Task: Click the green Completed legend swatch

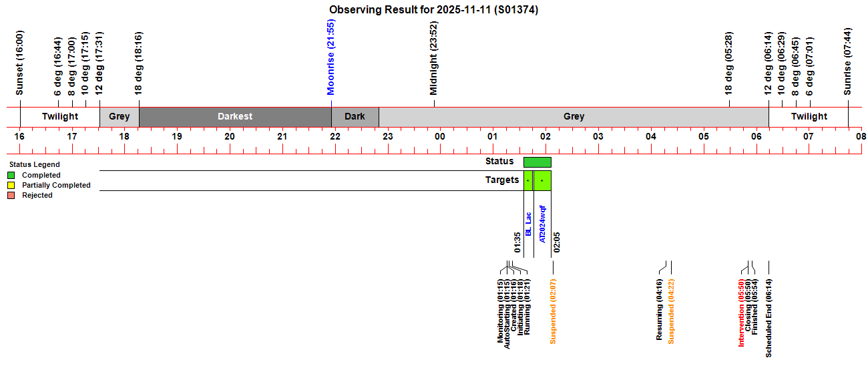Action: [x=11, y=175]
